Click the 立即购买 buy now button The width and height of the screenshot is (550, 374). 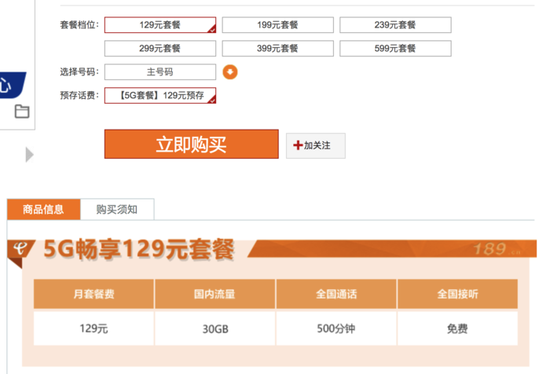[192, 144]
